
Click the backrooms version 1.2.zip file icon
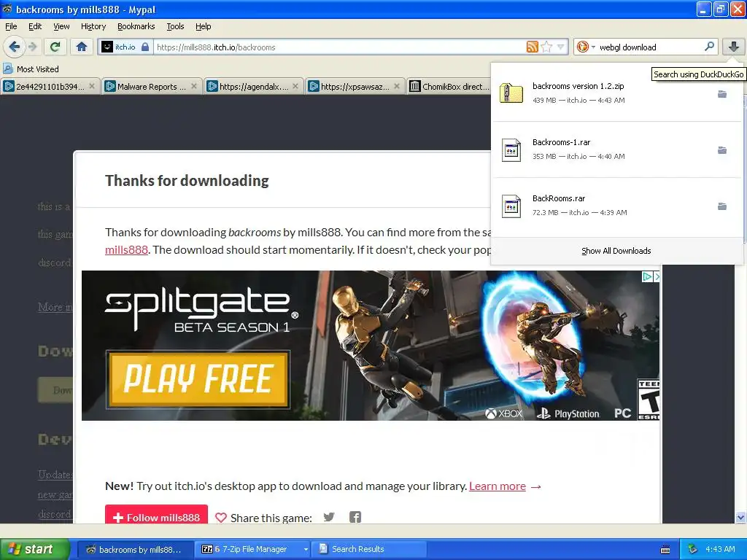pyautogui.click(x=511, y=93)
